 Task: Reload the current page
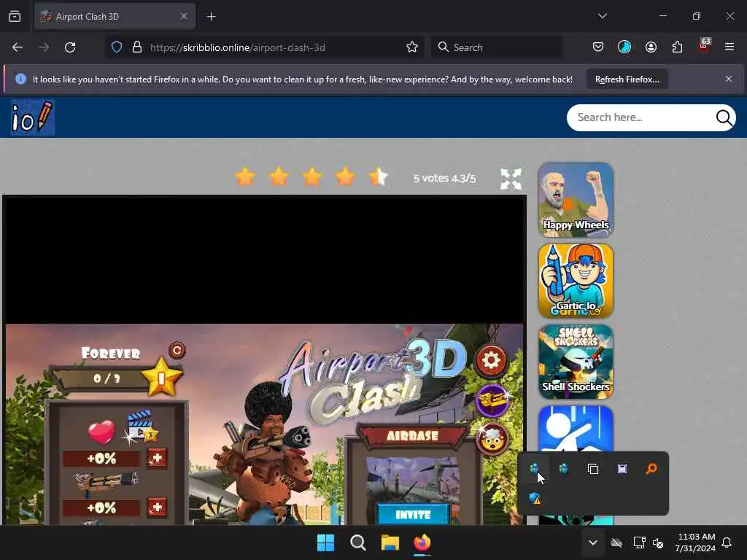70,47
